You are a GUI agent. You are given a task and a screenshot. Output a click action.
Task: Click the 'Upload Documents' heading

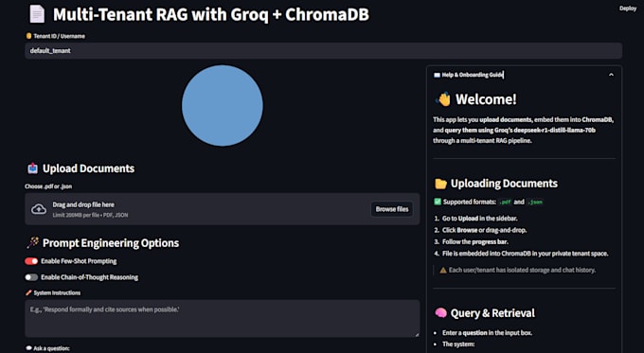pos(88,168)
